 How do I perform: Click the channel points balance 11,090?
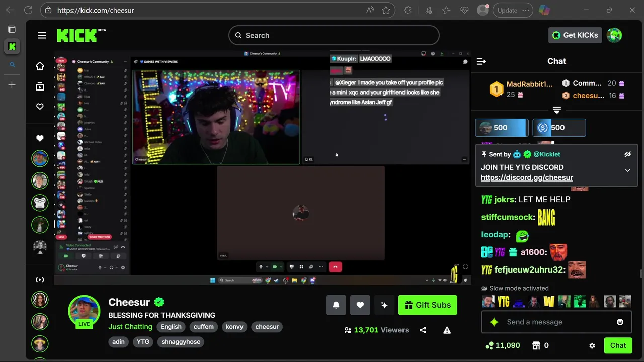[502, 345]
